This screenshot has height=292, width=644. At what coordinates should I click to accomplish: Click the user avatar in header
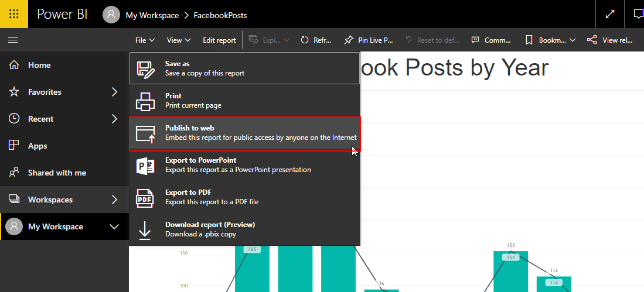[111, 15]
